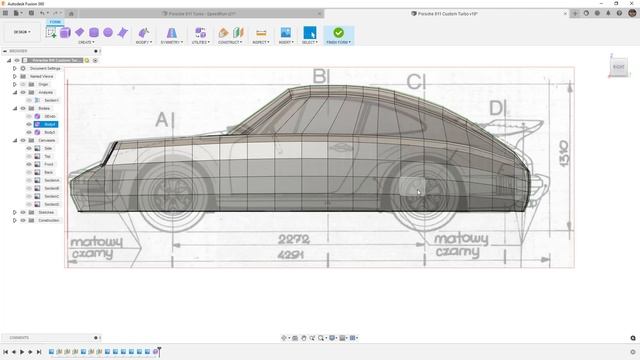Expand the Construction folder
Screen dimensions: 640x360
15,220
